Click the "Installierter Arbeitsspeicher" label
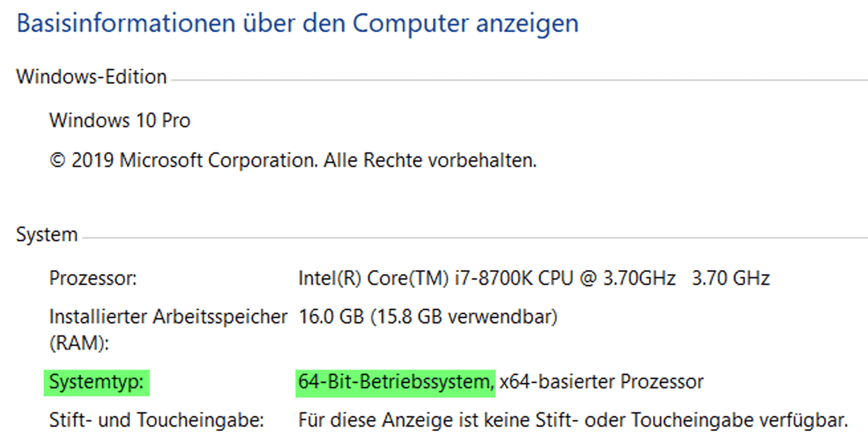The image size is (868, 440). point(168,317)
